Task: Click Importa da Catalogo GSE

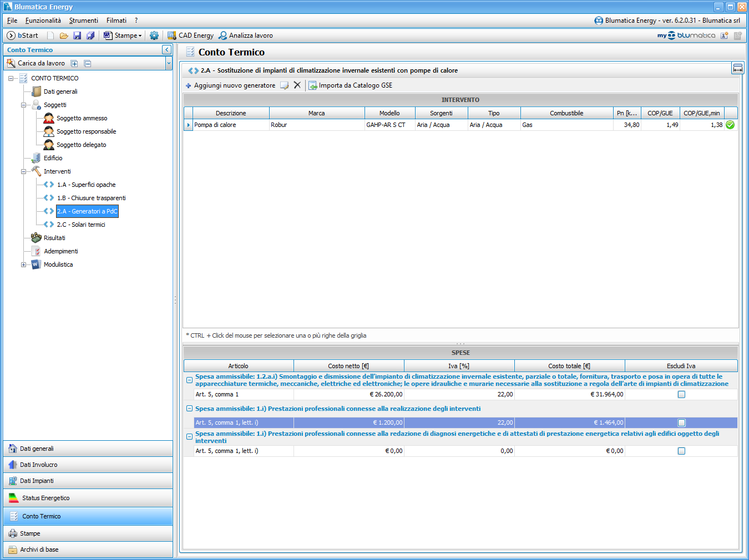Action: (x=351, y=85)
